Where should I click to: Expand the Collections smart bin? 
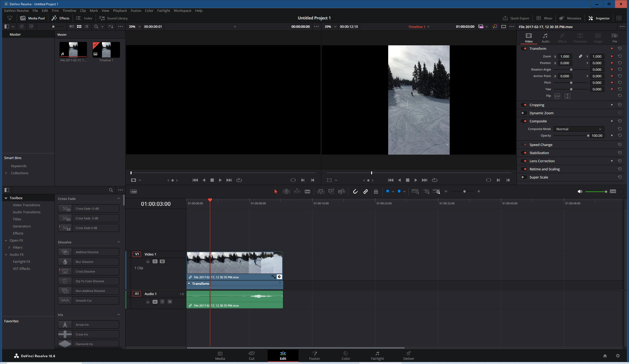tap(6, 173)
